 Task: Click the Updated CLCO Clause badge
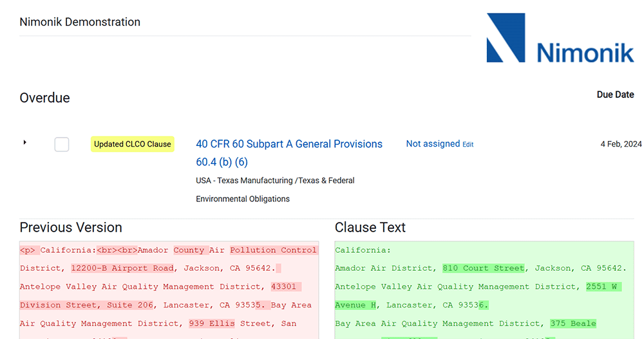133,144
